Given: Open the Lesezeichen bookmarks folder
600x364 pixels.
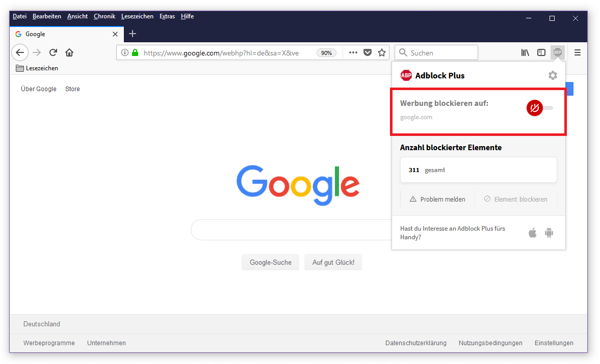Looking at the screenshot, I should (x=37, y=68).
